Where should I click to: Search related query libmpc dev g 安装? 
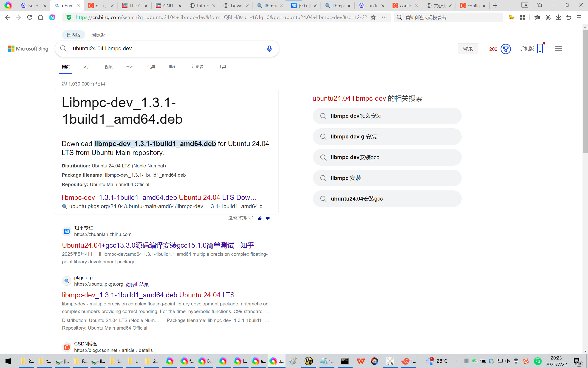(387, 137)
